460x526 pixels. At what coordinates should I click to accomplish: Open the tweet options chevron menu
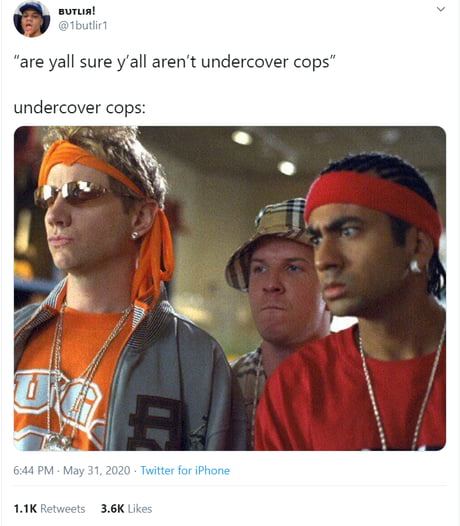click(441, 9)
